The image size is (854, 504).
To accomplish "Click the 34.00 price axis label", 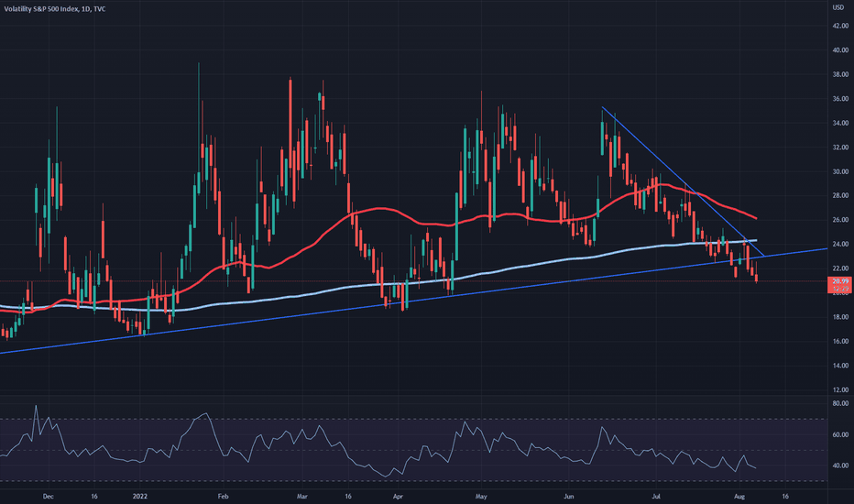I will point(840,123).
